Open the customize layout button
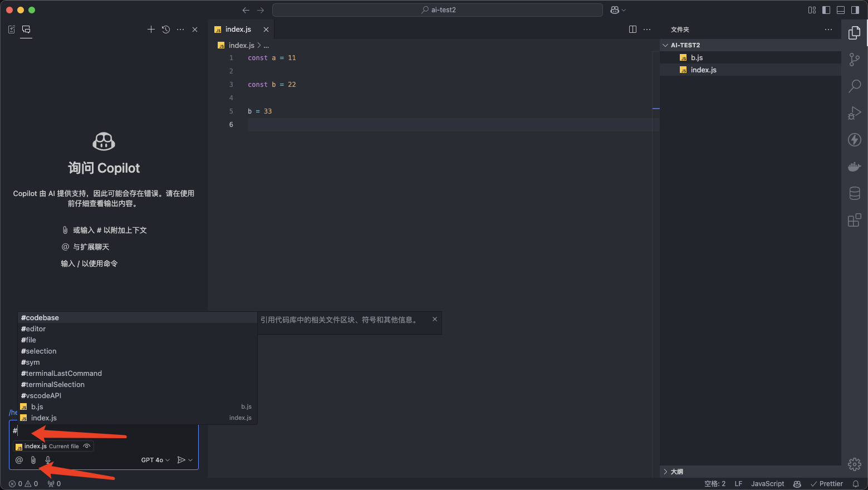 [812, 10]
